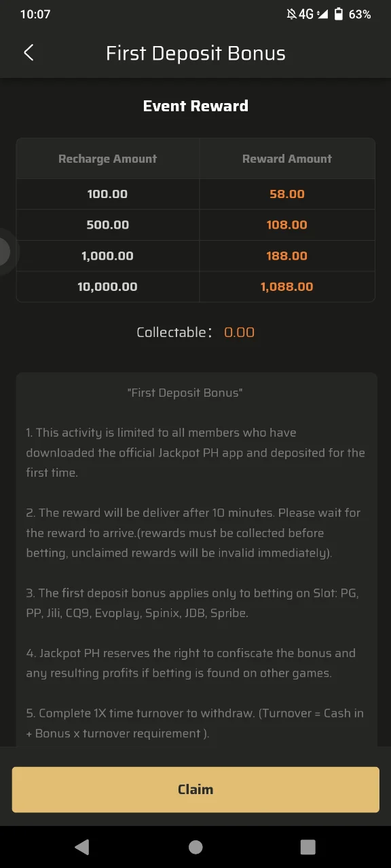Open recent apps with square button
The image size is (391, 868).
click(308, 846)
